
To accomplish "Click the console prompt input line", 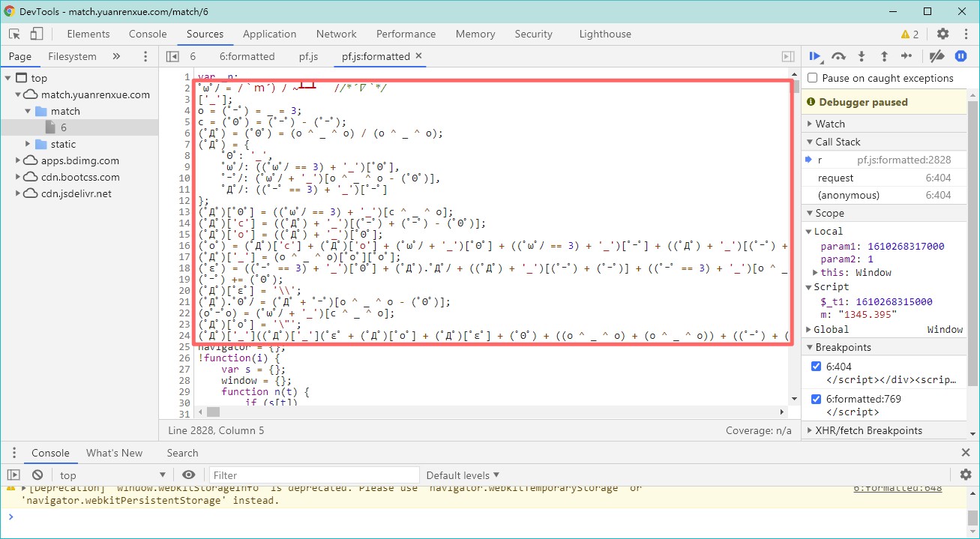I will (x=487, y=517).
